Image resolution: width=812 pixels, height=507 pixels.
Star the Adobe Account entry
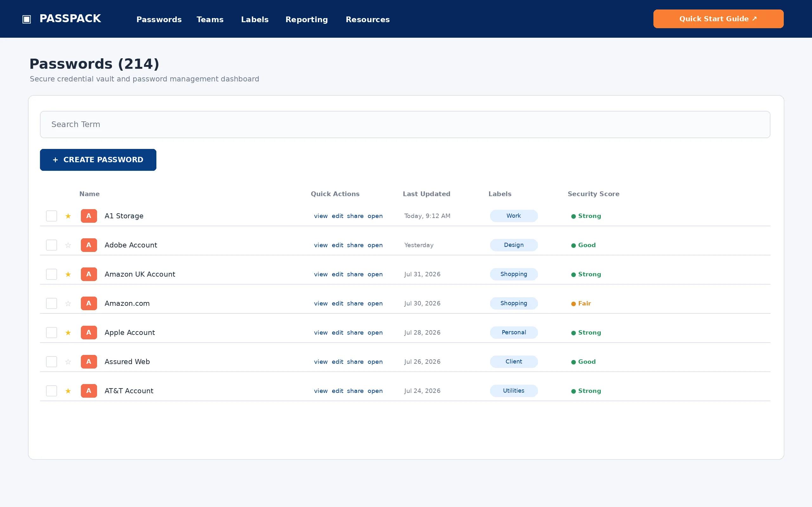tap(68, 245)
